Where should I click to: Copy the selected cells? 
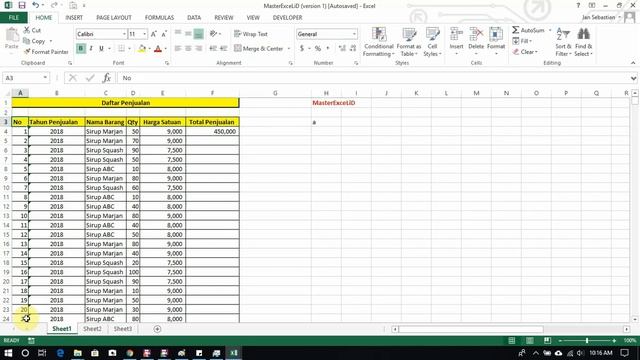click(35, 41)
